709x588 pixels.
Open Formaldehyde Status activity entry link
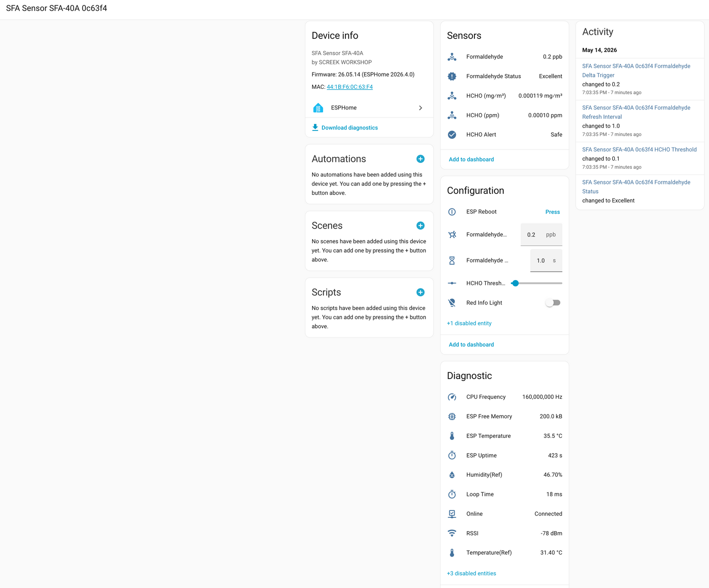(x=636, y=187)
